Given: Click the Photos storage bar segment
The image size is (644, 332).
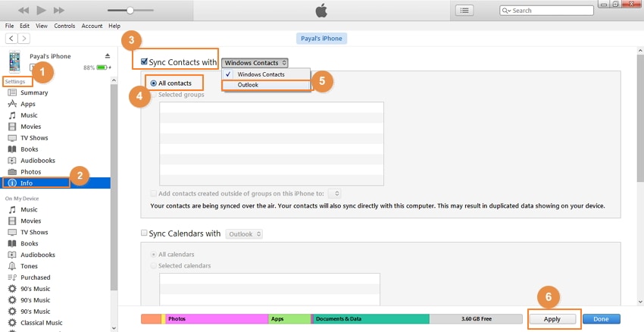Looking at the screenshot, I should [x=217, y=319].
